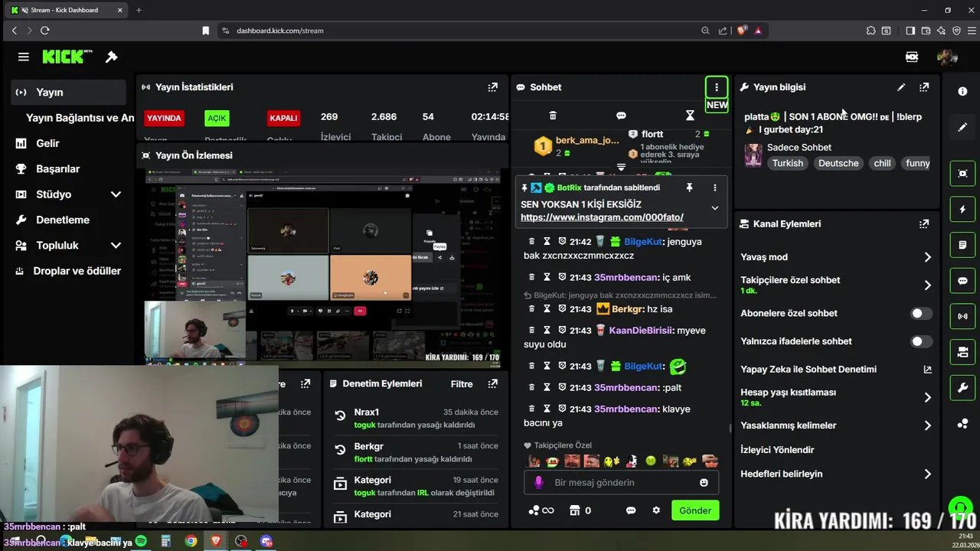Click the Sadece Sohbet category thumbnail
This screenshot has width=980, height=551.
[753, 155]
